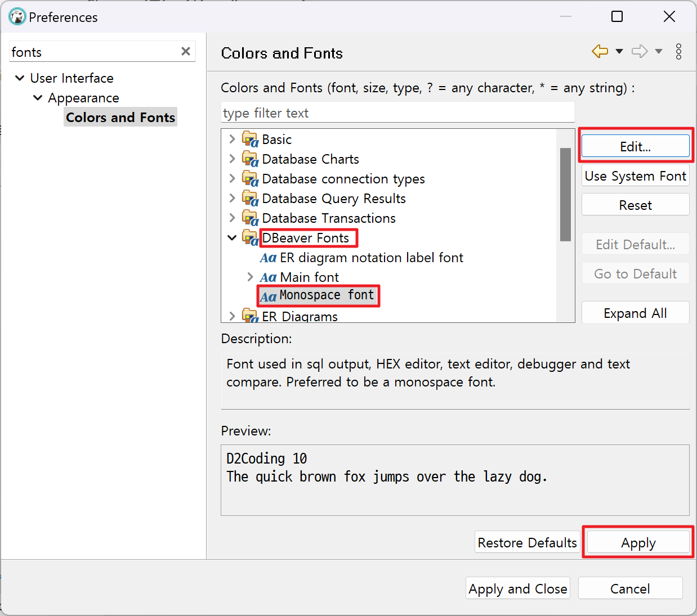Click Apply and Close button
This screenshot has height=616, width=697.
pyautogui.click(x=518, y=588)
